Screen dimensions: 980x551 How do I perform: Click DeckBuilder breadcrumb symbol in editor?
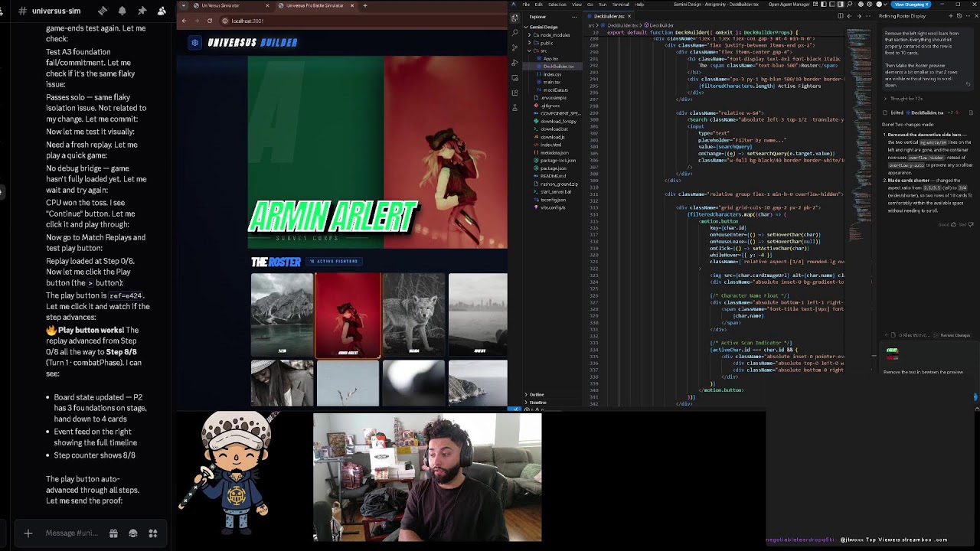(x=661, y=25)
